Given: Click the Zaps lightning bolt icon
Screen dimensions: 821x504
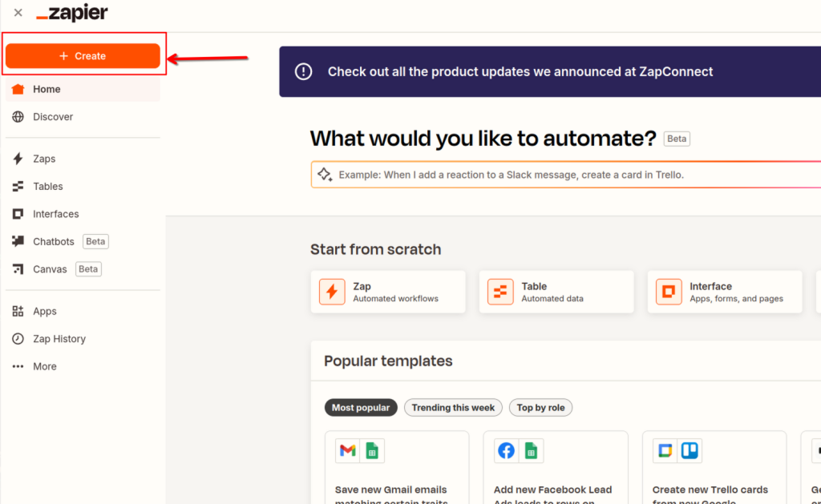Looking at the screenshot, I should click(18, 159).
